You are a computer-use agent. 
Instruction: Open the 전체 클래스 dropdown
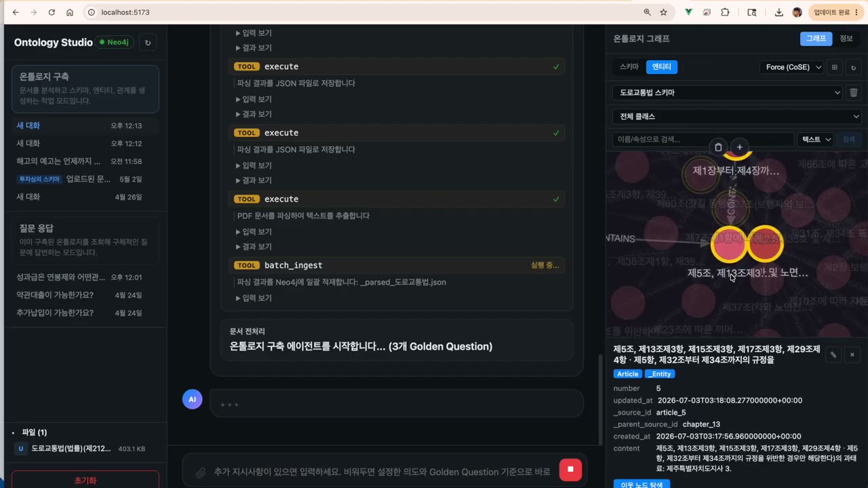point(736,117)
